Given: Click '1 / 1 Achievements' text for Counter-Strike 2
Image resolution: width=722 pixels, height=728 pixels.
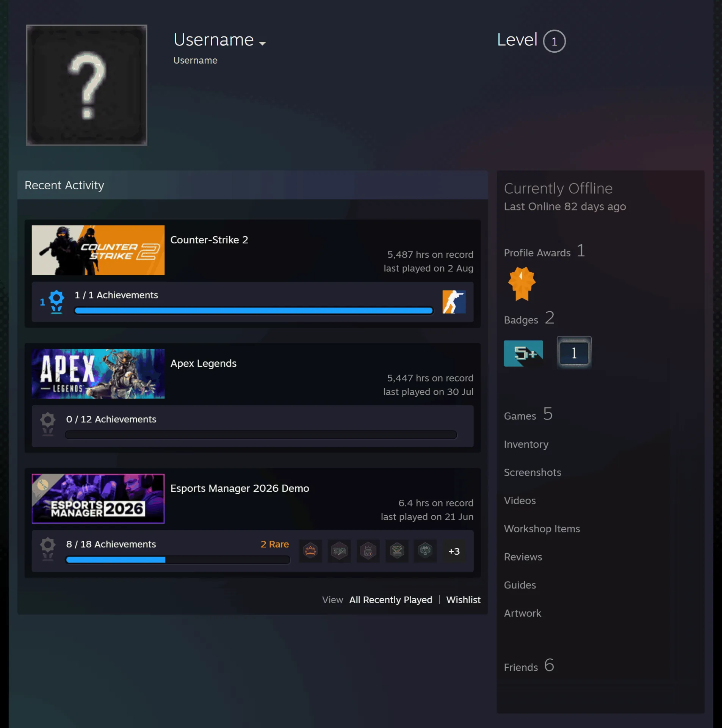Looking at the screenshot, I should click(x=116, y=295).
